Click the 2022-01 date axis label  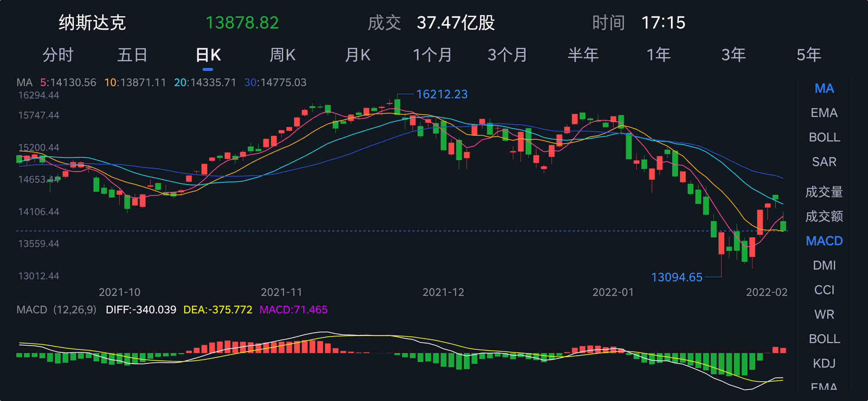coord(613,292)
